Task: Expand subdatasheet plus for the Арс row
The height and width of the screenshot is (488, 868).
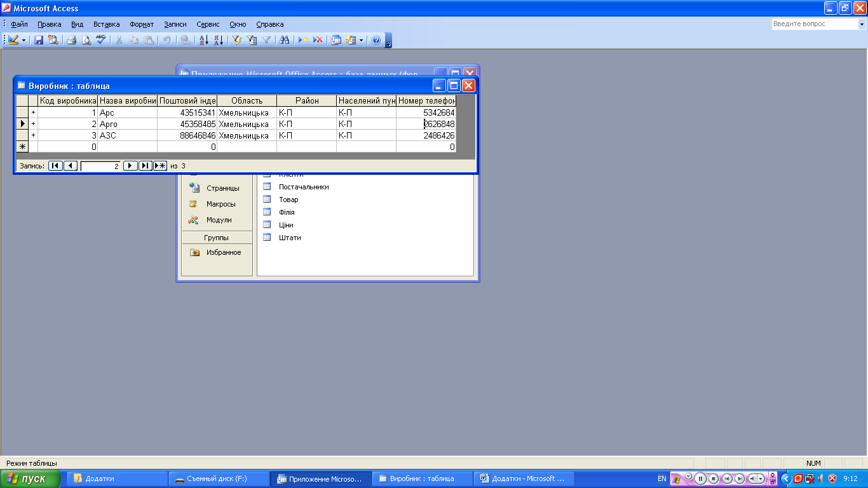Action: click(x=33, y=112)
